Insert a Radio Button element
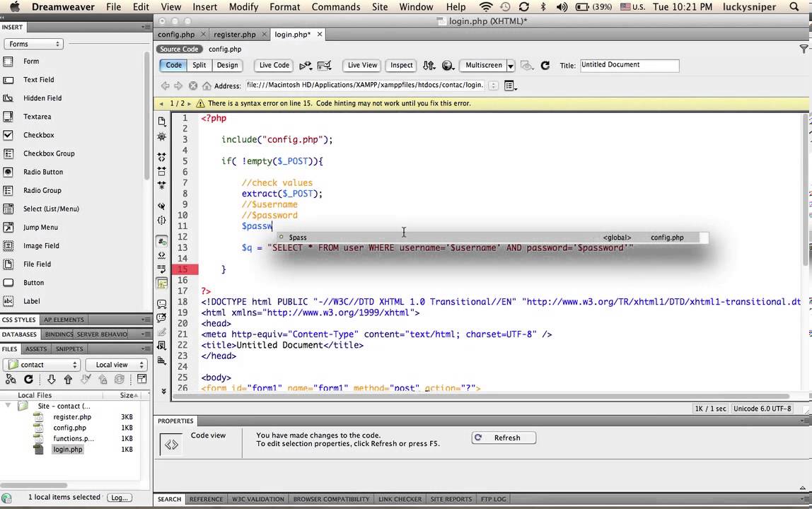Screen dimensions: 812x509 [43, 172]
